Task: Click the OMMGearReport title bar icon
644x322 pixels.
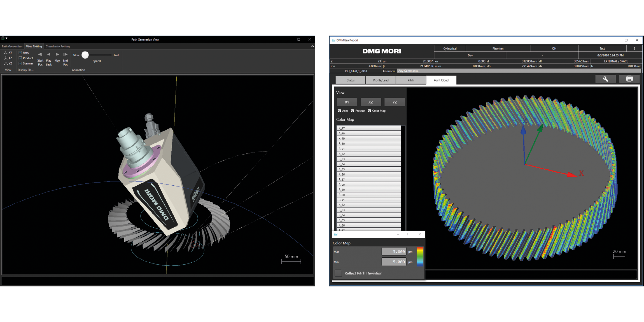Action: [333, 40]
